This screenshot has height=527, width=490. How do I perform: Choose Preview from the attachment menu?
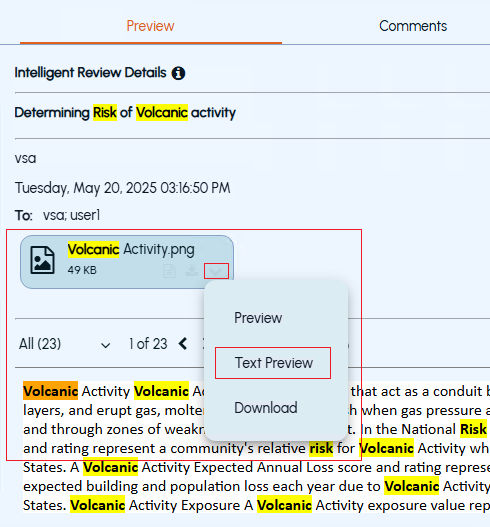coord(258,318)
